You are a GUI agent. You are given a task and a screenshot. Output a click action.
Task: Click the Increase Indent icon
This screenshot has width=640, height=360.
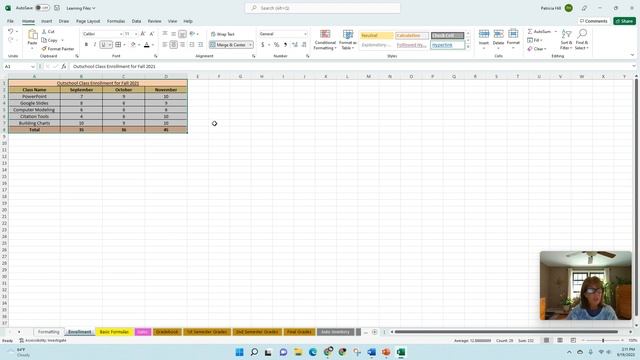pyautogui.click(x=200, y=44)
